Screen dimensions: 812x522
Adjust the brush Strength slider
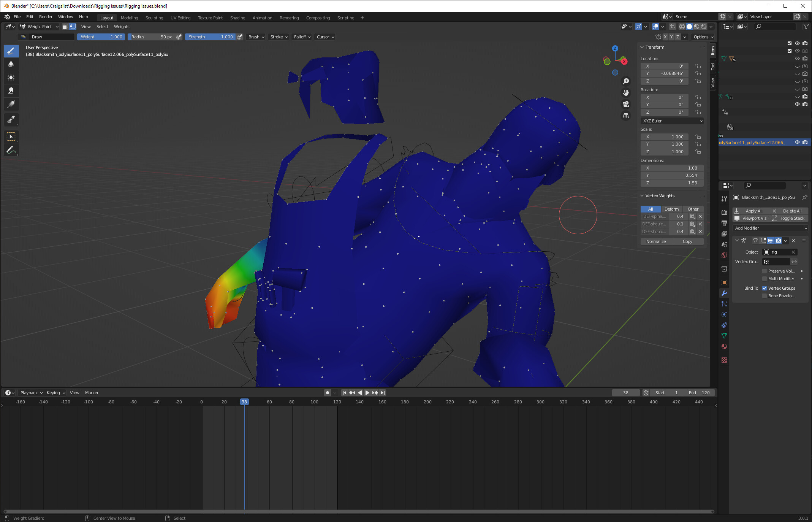click(x=211, y=37)
